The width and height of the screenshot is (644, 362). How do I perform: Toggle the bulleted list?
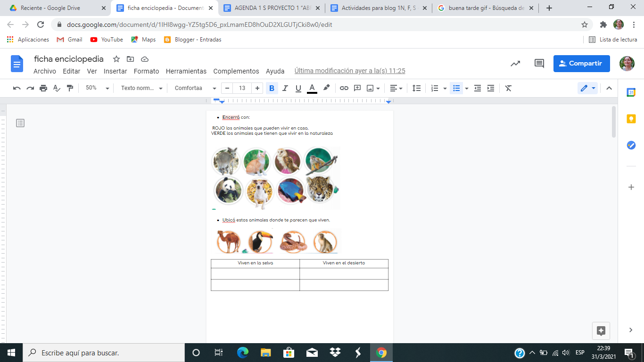(456, 88)
